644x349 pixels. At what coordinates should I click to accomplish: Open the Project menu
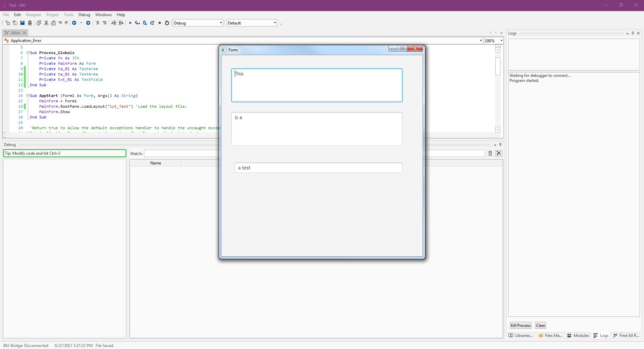click(52, 15)
